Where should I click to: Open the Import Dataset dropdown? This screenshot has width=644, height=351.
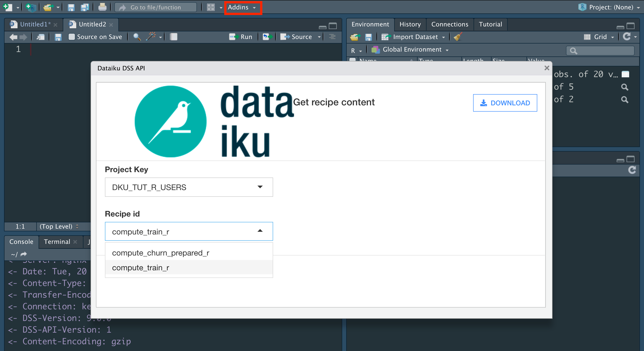click(413, 37)
